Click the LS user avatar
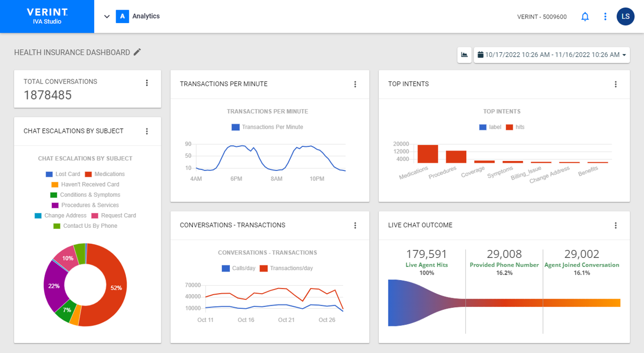The height and width of the screenshot is (353, 644). 625,17
